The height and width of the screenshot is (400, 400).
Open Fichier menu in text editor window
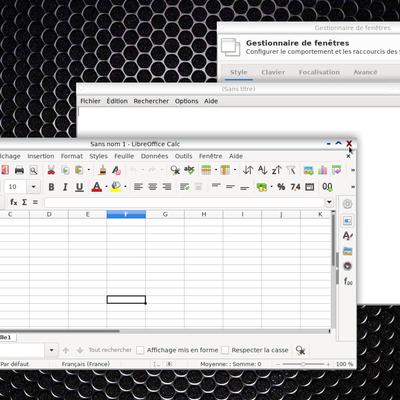90,101
